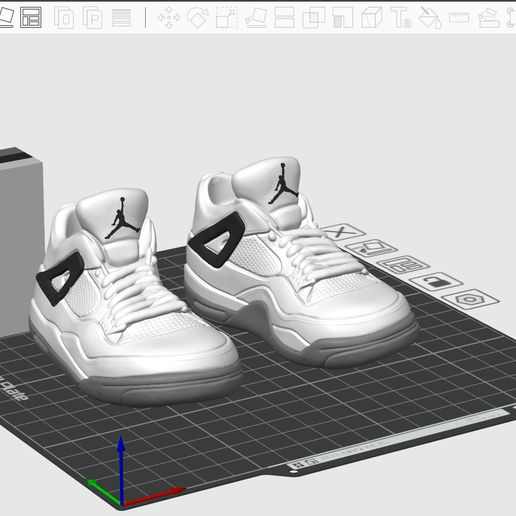Open the Assembly view tool
This screenshot has width=516, height=516.
(489, 18)
